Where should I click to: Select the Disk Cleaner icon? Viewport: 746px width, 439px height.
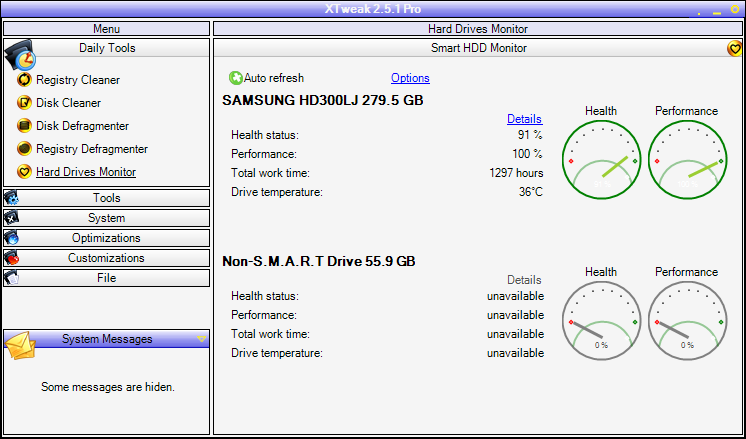24,103
